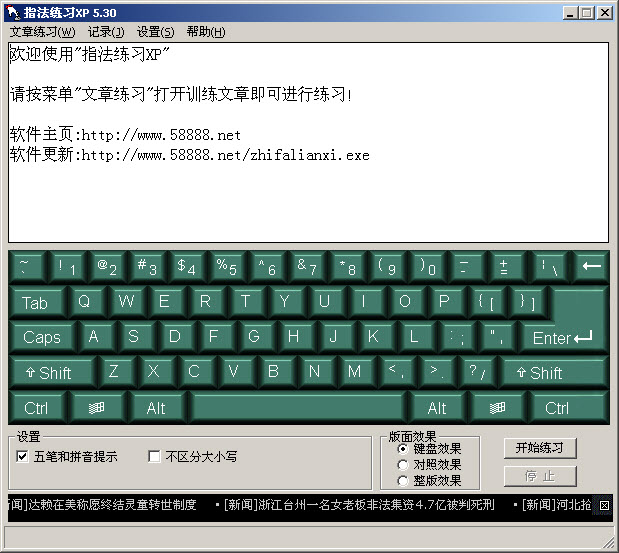Open the 帮助 menu

coord(205,32)
